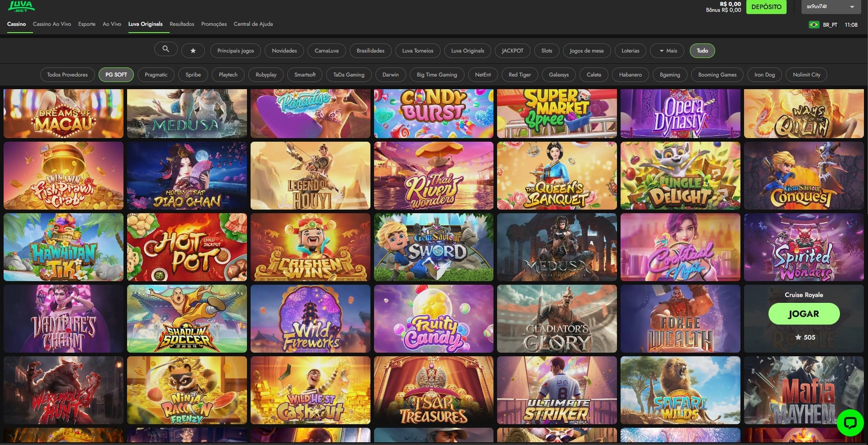Open the Loterias category
868x445 pixels.
631,51
